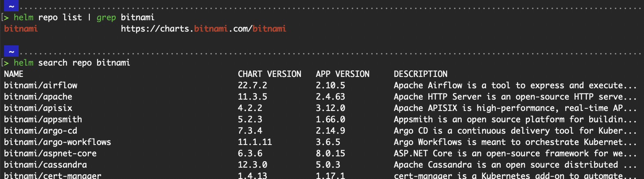This screenshot has height=179, width=644.
Task: Click argo-cd app version 2.14.9
Action: [331, 131]
